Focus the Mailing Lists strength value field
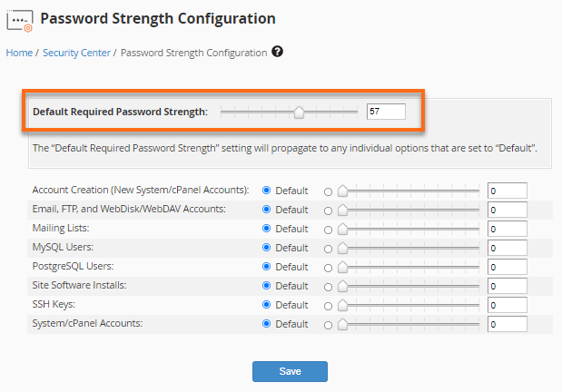This screenshot has height=392, width=562. [x=507, y=229]
